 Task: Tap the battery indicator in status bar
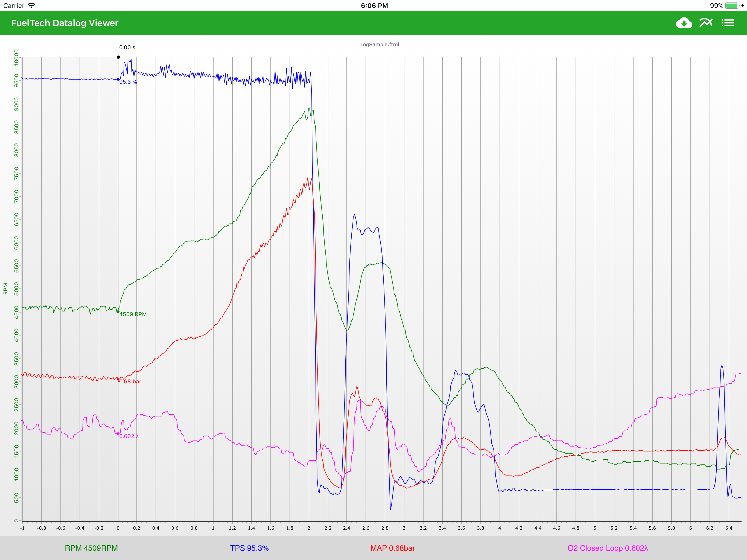click(x=732, y=6)
